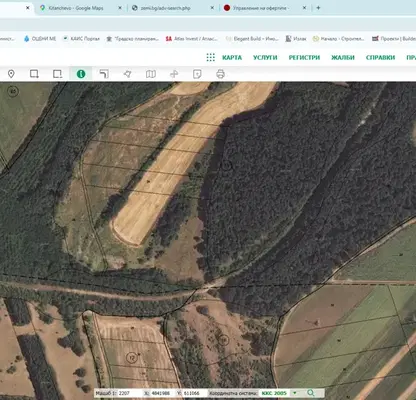Screen dimensions: 416x400
Task: Select the corner angle measure tool
Action: pos(104,74)
